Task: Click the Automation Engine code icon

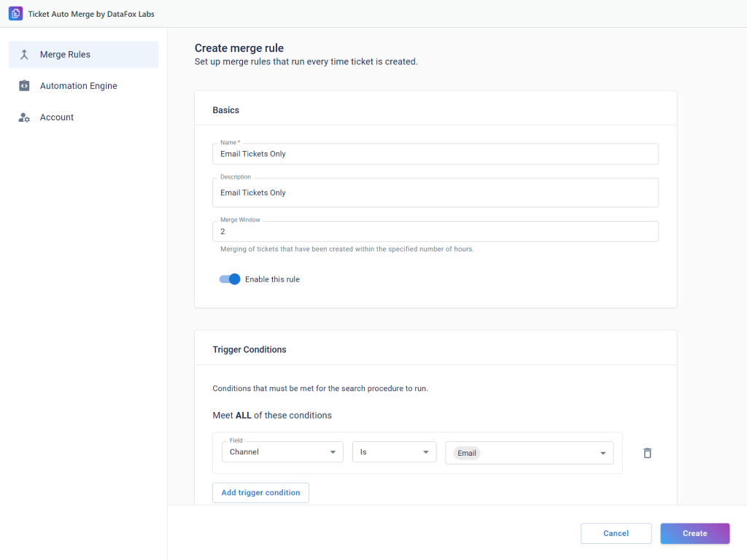Action: (x=24, y=86)
